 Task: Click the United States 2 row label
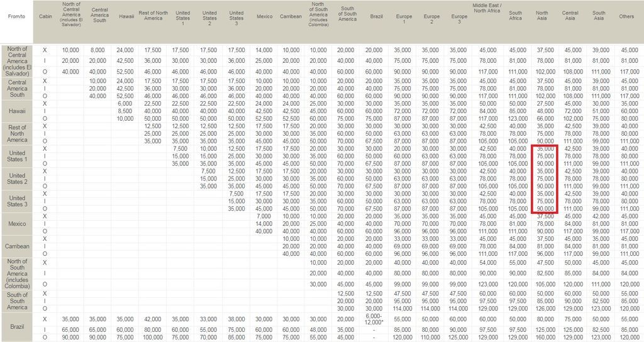tap(17, 179)
